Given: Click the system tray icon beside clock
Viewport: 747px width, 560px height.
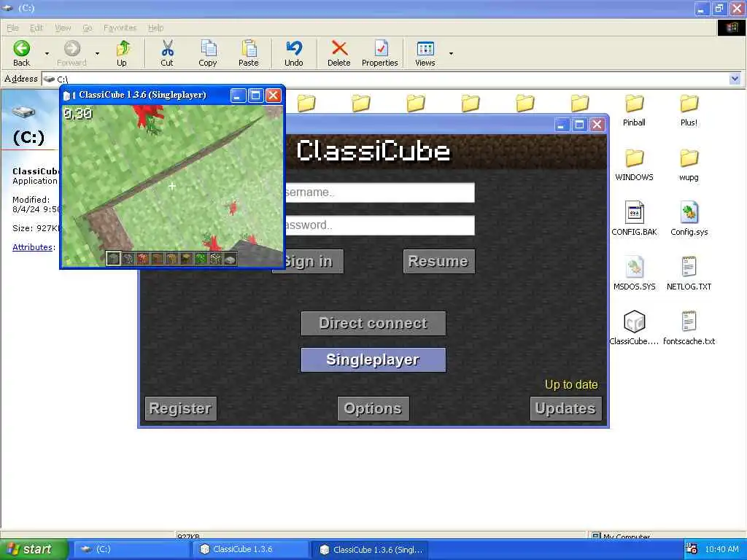Looking at the screenshot, I should [x=692, y=549].
